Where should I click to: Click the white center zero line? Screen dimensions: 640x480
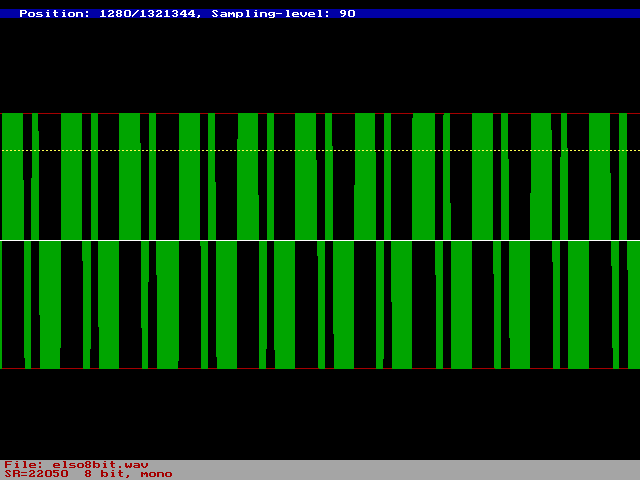pos(320,240)
